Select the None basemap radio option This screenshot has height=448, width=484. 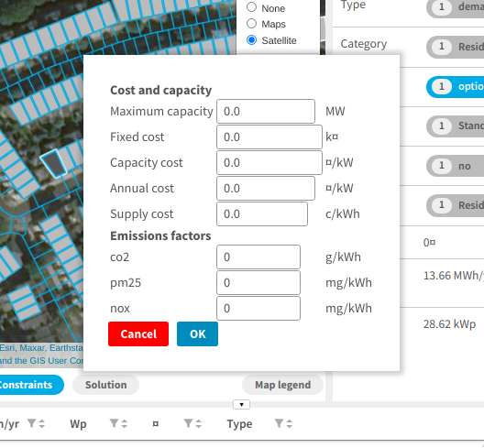pyautogui.click(x=251, y=6)
